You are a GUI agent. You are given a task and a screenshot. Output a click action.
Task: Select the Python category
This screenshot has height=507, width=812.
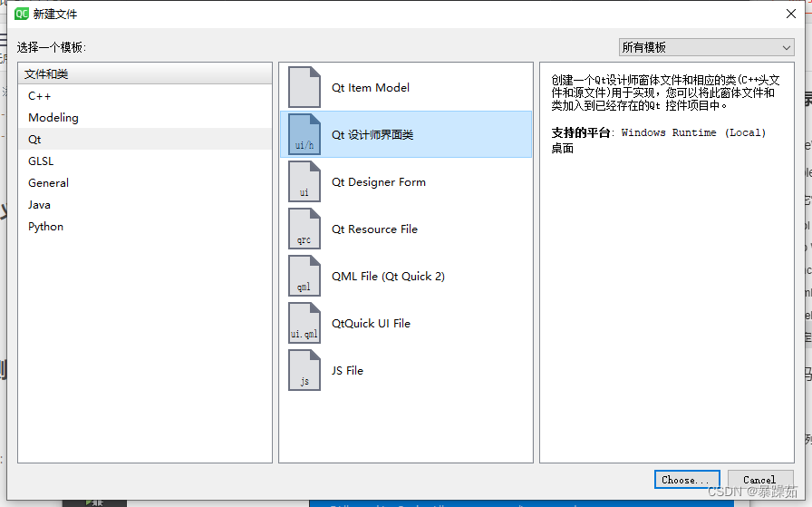point(145,227)
